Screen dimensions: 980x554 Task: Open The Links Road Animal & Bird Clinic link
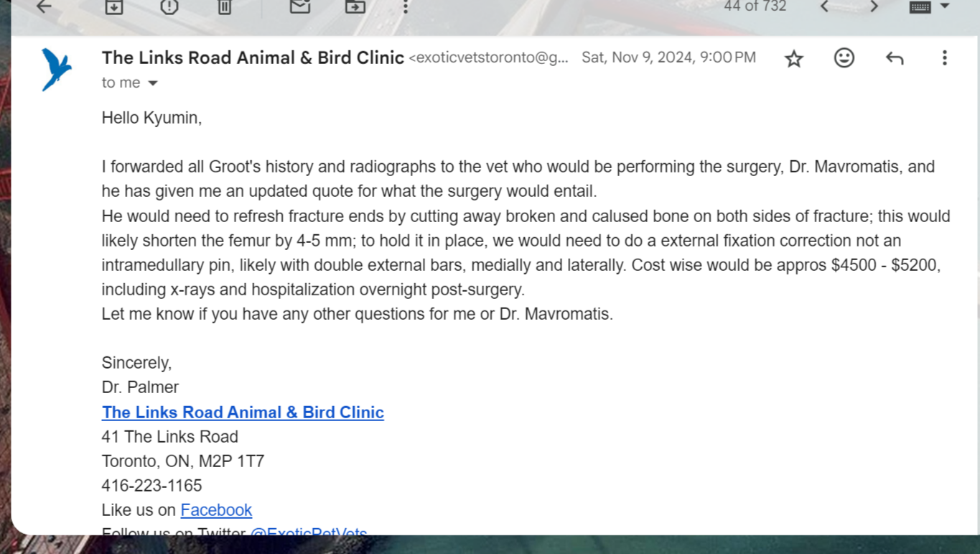(x=243, y=412)
